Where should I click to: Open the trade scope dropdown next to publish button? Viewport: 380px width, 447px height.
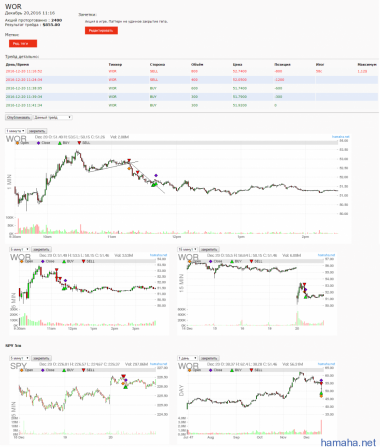[x=53, y=117]
